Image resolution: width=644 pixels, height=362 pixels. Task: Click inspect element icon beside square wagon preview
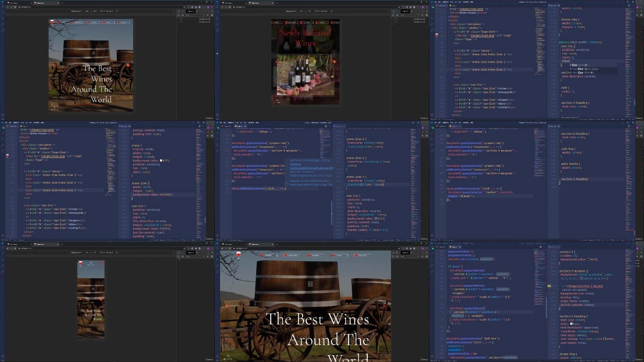[x=178, y=11]
